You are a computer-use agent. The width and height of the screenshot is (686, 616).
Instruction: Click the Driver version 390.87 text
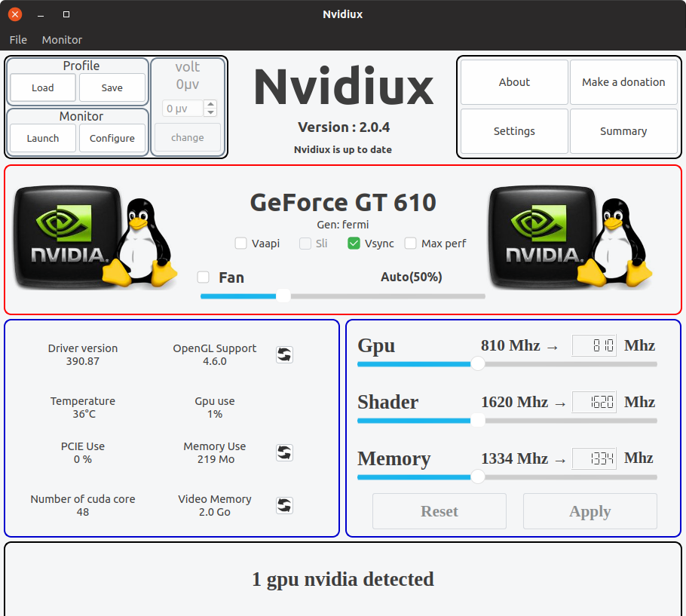click(x=83, y=355)
